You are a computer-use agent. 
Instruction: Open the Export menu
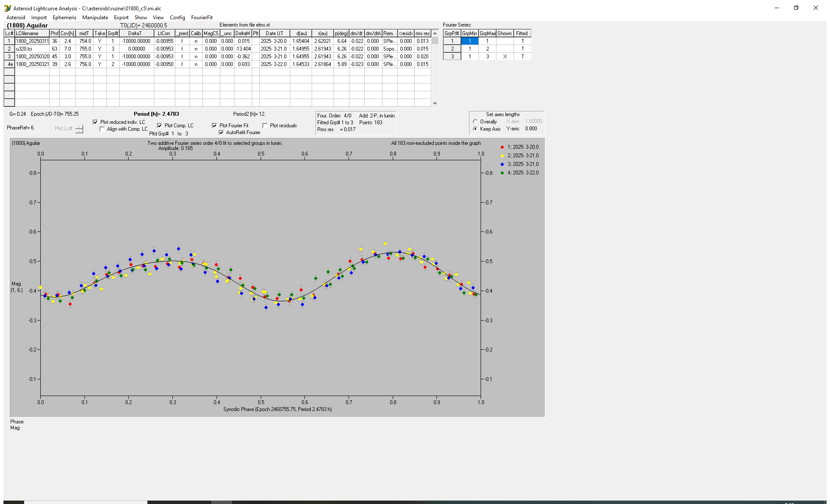click(x=121, y=18)
